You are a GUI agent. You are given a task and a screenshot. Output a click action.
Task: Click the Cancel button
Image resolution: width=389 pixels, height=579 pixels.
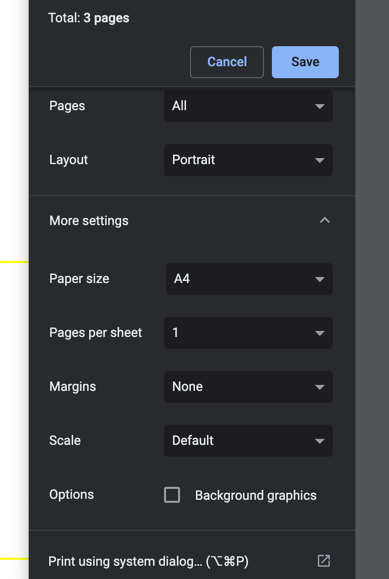tap(227, 62)
